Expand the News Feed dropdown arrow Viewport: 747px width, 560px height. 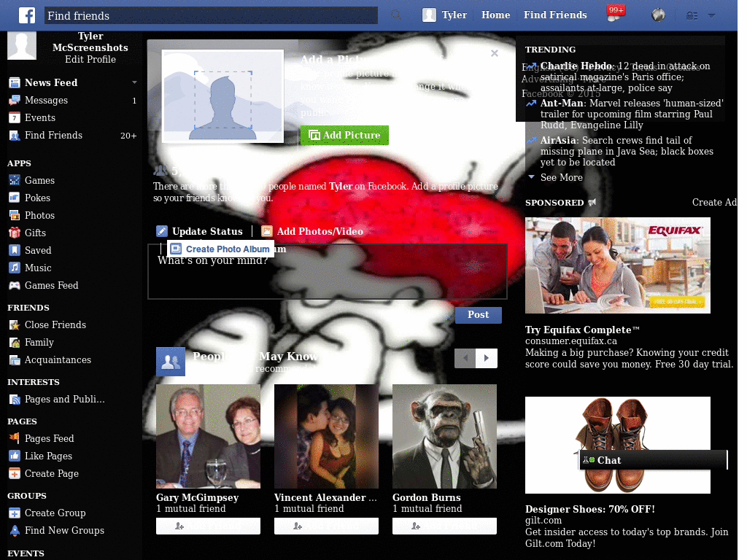coord(134,82)
